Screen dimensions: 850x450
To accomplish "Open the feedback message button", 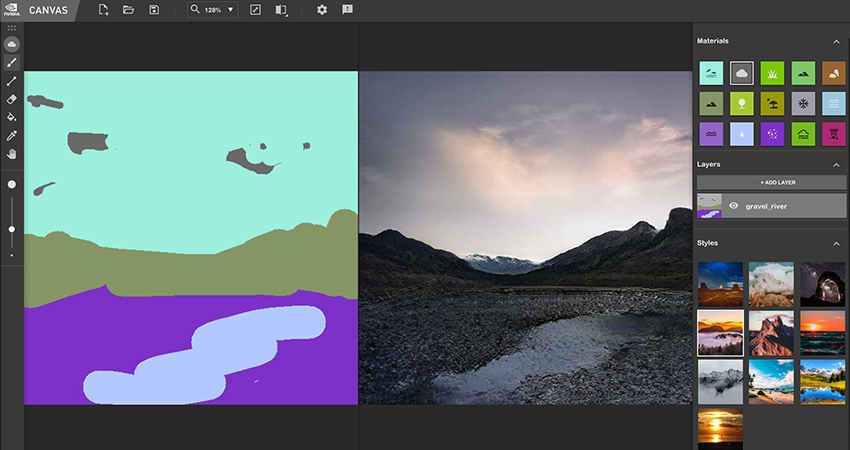I will (347, 10).
